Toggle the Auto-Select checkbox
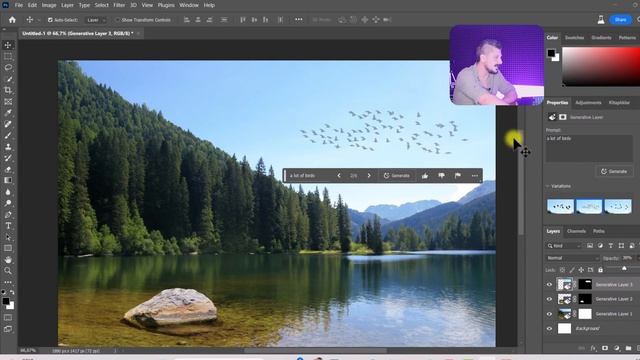This screenshot has width=640, height=360. click(x=50, y=20)
